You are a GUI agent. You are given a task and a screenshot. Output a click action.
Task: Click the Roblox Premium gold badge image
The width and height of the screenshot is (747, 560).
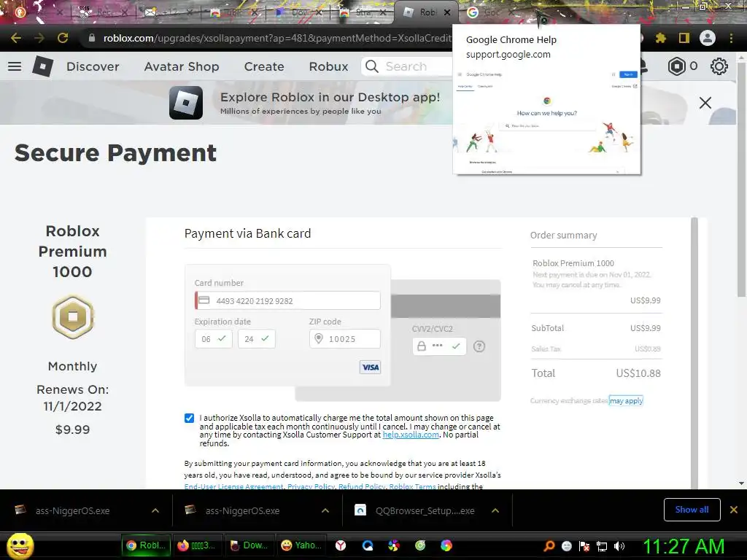73,316
